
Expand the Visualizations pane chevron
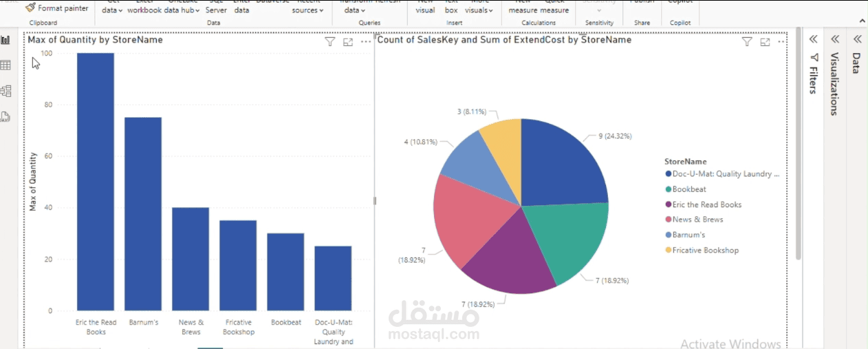click(x=835, y=39)
